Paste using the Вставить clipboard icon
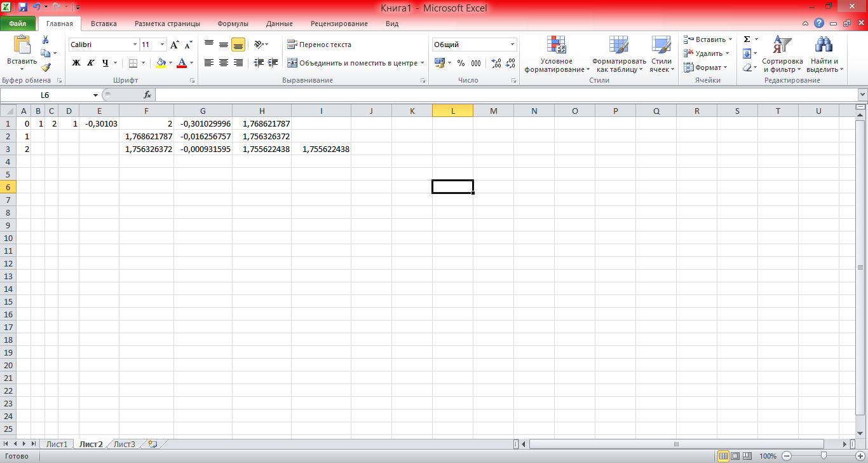Screen dimensions: 868x463 (x=22, y=46)
